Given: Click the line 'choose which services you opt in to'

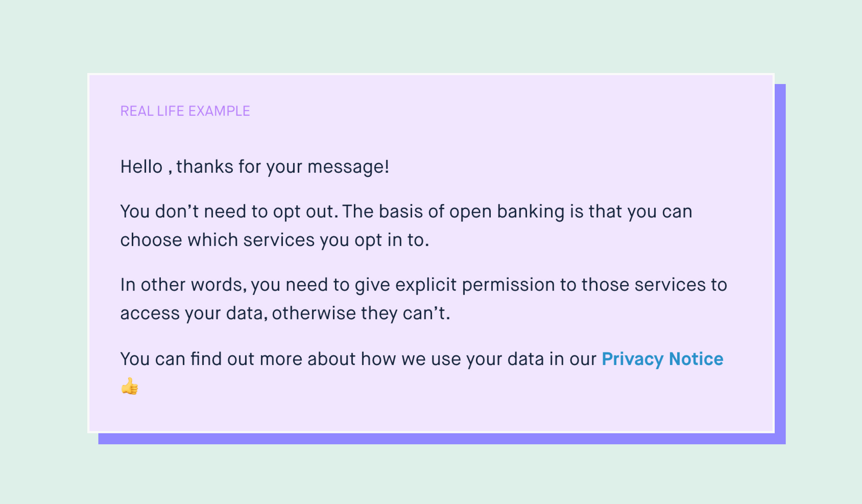Looking at the screenshot, I should [x=274, y=240].
